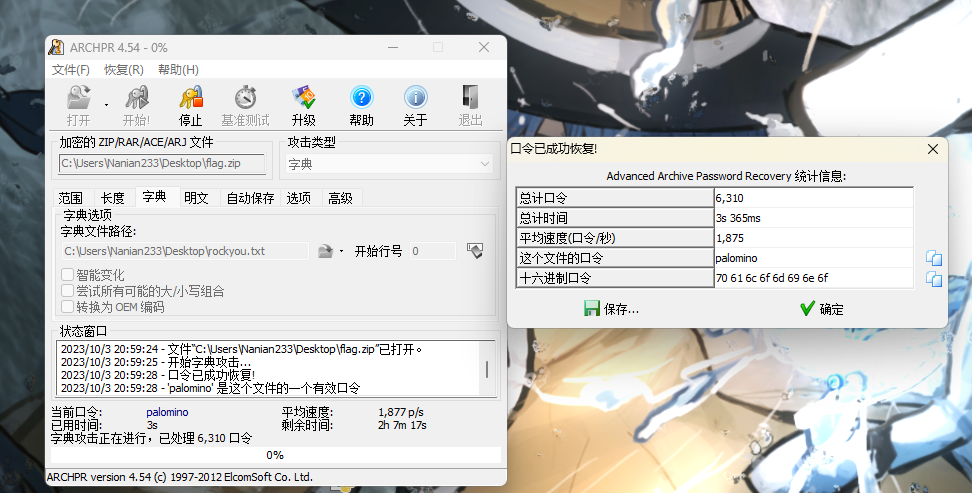
Task: Click the 帮助 (Help) question mark icon
Action: point(361,98)
